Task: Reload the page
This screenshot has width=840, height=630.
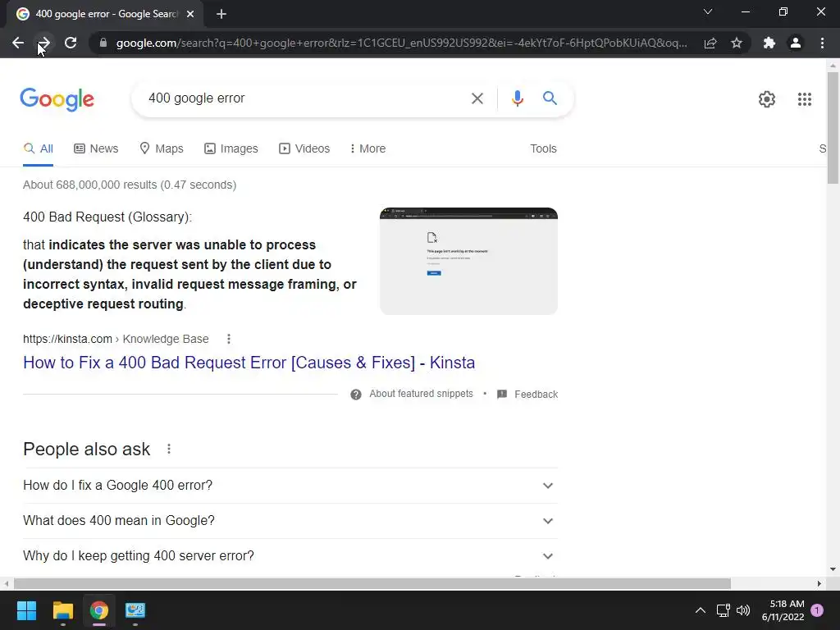Action: 71,43
